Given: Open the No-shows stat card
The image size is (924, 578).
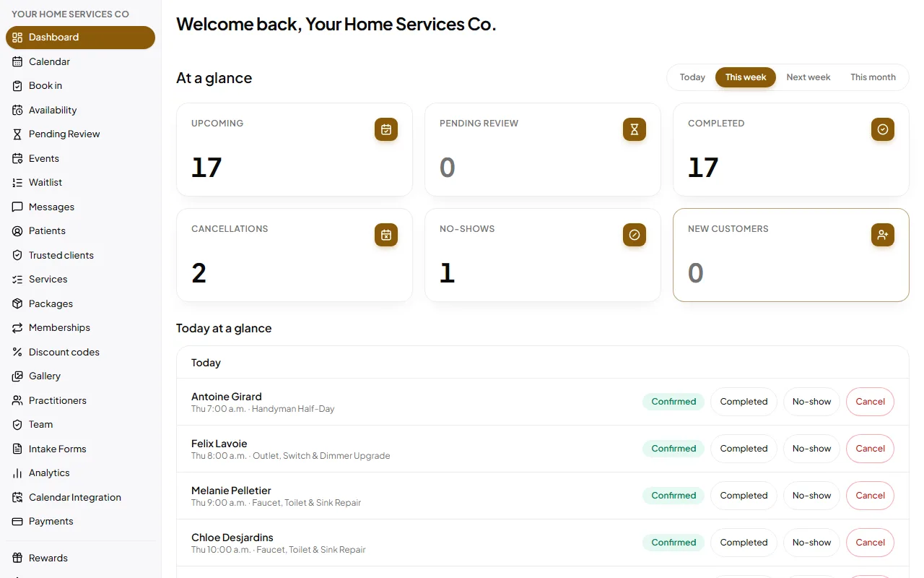Looking at the screenshot, I should point(543,255).
